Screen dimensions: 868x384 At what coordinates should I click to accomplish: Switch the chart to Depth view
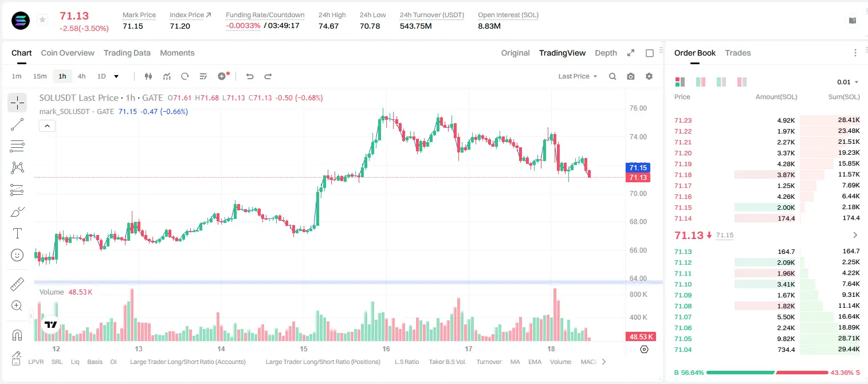point(606,53)
